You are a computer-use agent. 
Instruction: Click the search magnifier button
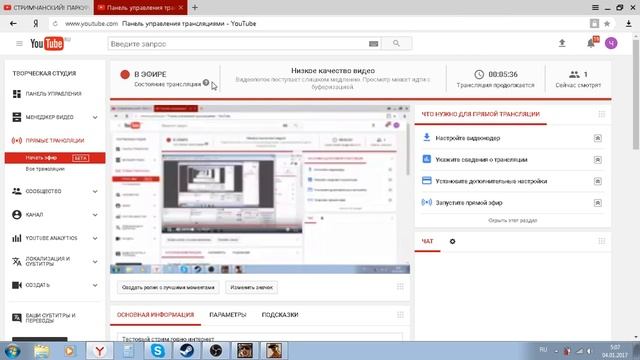pyautogui.click(x=396, y=43)
